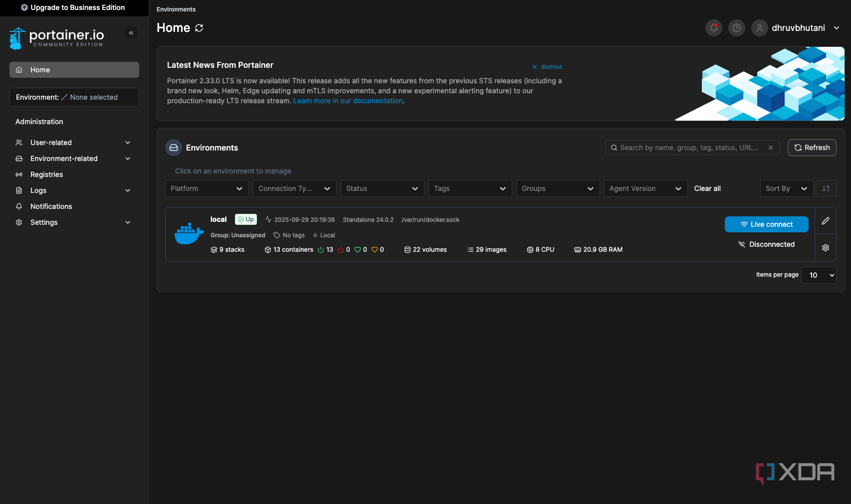Collapse the sidebar with the double-chevron icon
The width and height of the screenshot is (851, 504).
point(131,33)
